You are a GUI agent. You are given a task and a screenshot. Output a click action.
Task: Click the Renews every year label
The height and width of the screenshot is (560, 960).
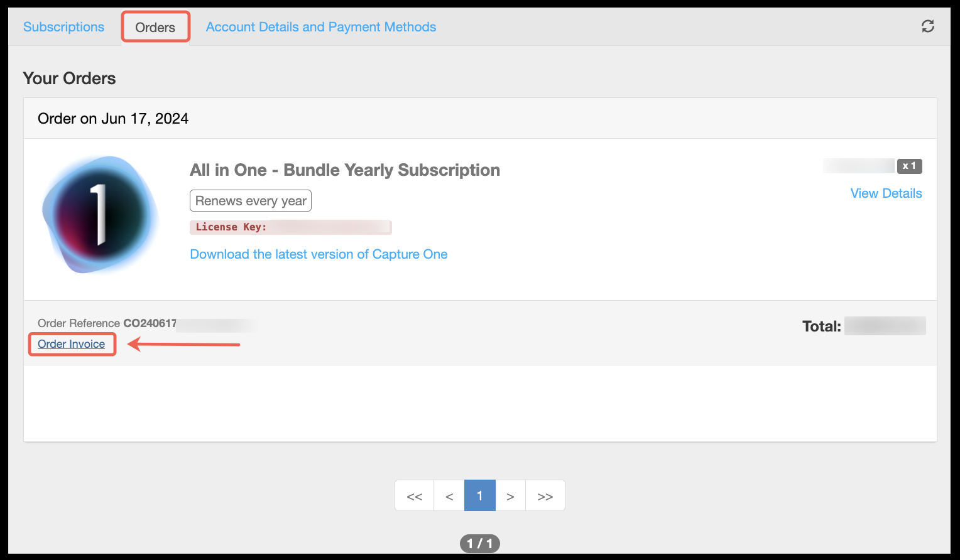click(251, 201)
